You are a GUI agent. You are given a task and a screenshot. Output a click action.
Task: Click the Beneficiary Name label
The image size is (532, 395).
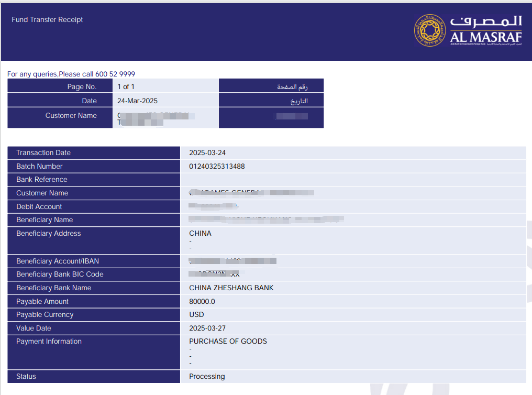coord(45,220)
